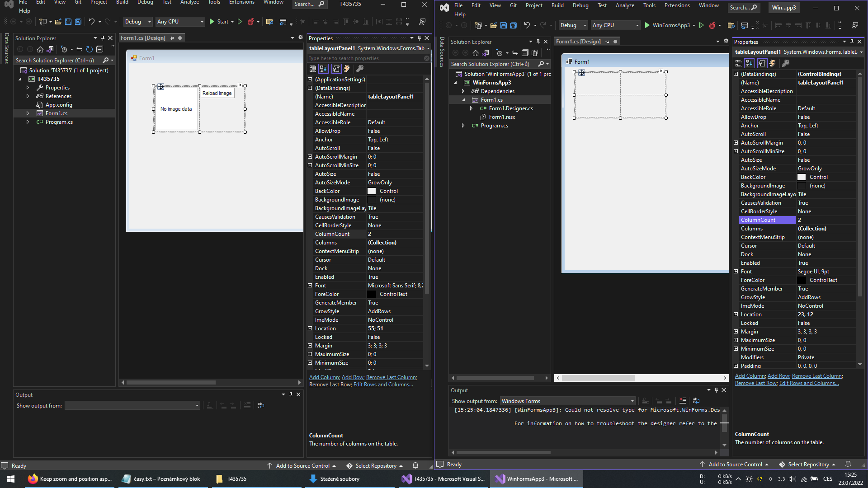The width and height of the screenshot is (868, 488).
Task: Open the Git menu
Action: click(x=513, y=5)
